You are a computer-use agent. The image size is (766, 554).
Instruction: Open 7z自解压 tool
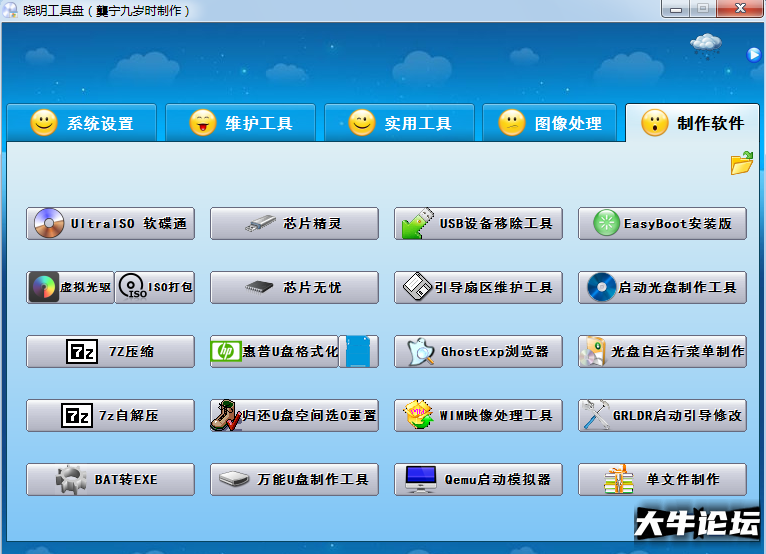[110, 415]
